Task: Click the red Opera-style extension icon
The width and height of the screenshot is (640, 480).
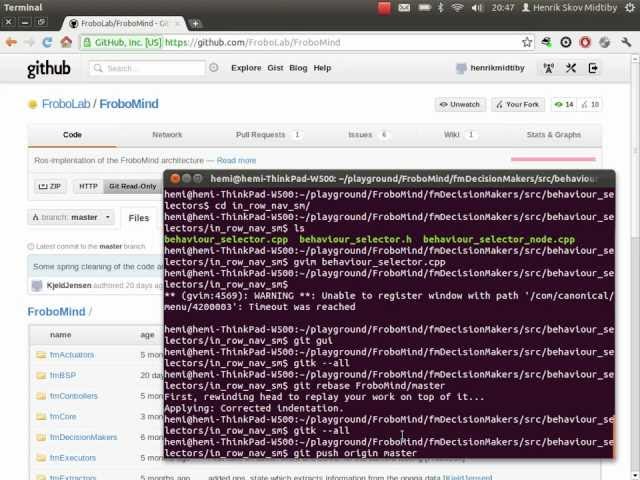Action: [585, 42]
